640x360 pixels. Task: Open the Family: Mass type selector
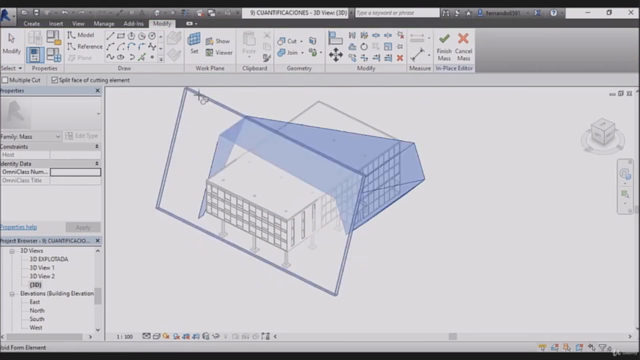(x=31, y=136)
